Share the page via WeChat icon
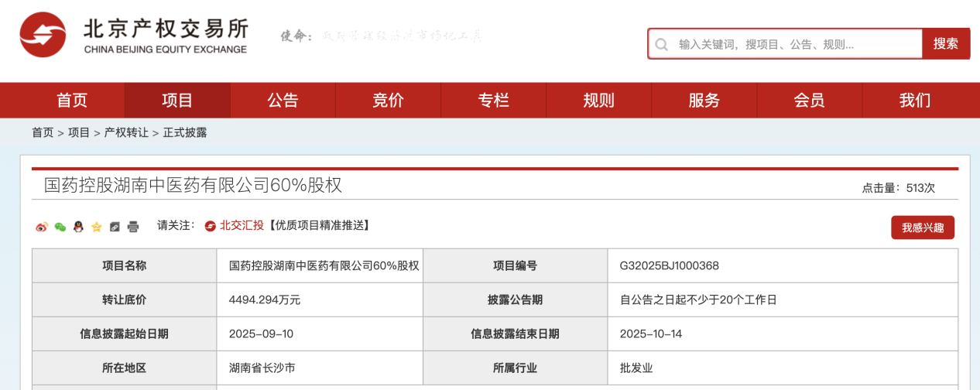Image resolution: width=980 pixels, height=390 pixels. click(x=60, y=227)
